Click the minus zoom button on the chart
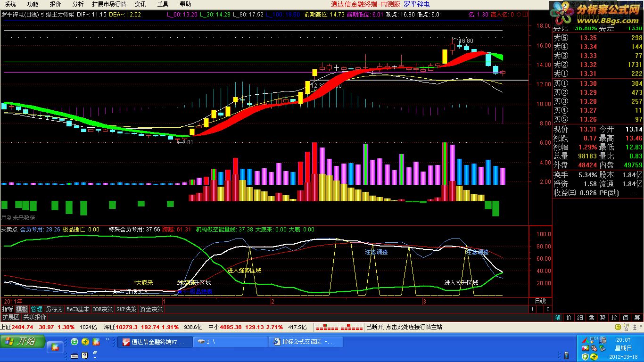644x362 pixels. point(540,309)
